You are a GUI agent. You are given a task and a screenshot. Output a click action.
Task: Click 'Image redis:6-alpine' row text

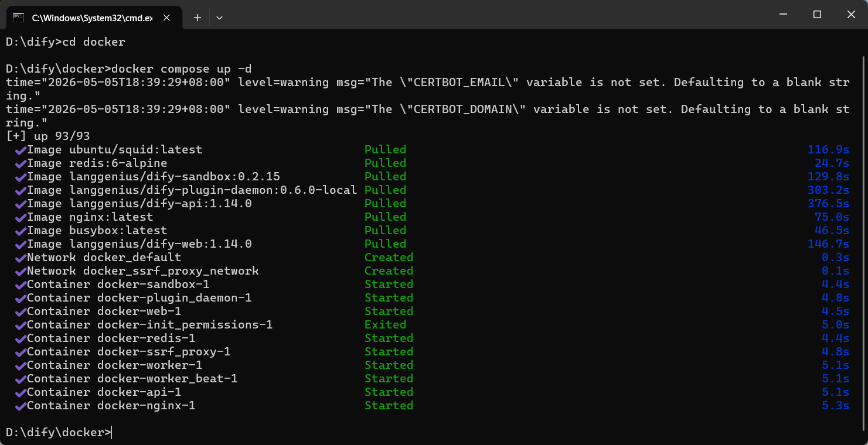(x=97, y=163)
